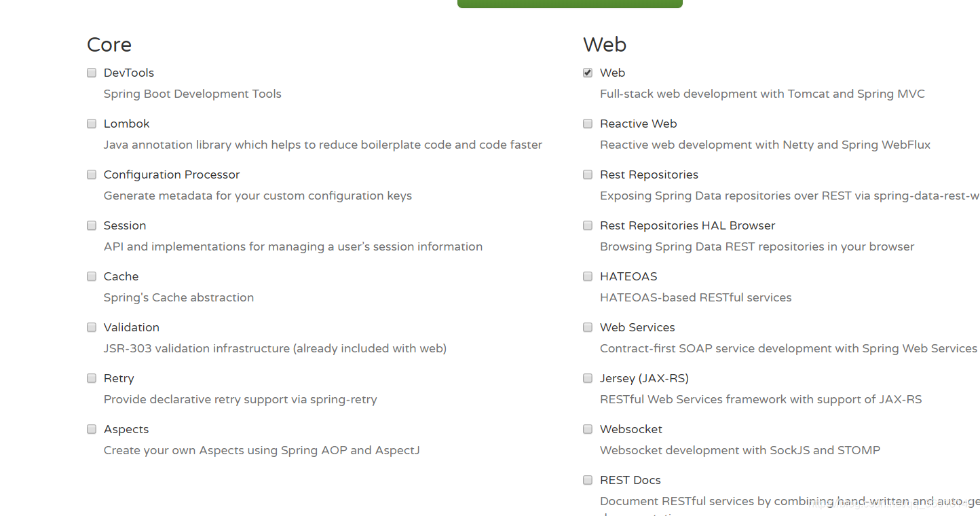The height and width of the screenshot is (516, 980).
Task: Click 'Provide declarative retry support' description
Action: pos(240,399)
